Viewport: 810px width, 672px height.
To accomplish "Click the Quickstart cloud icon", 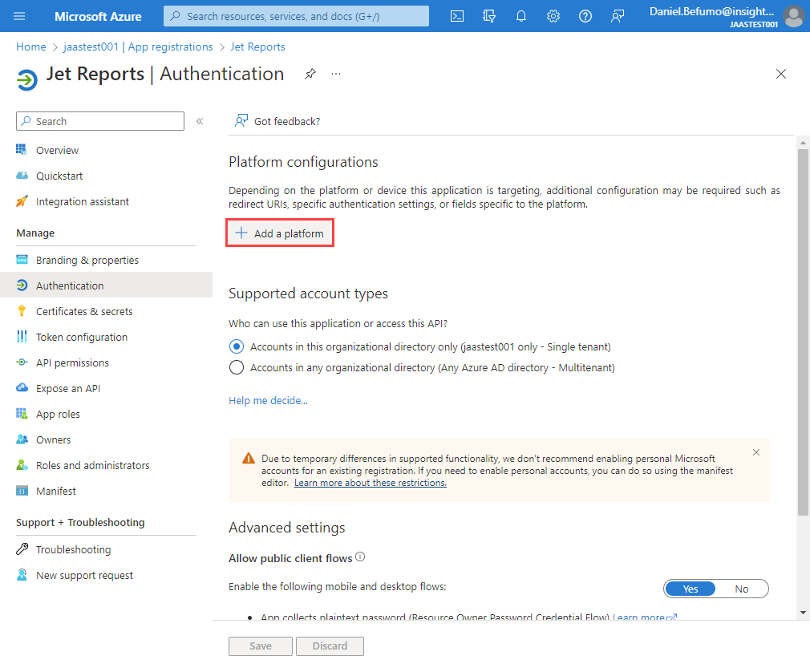I will coord(22,176).
